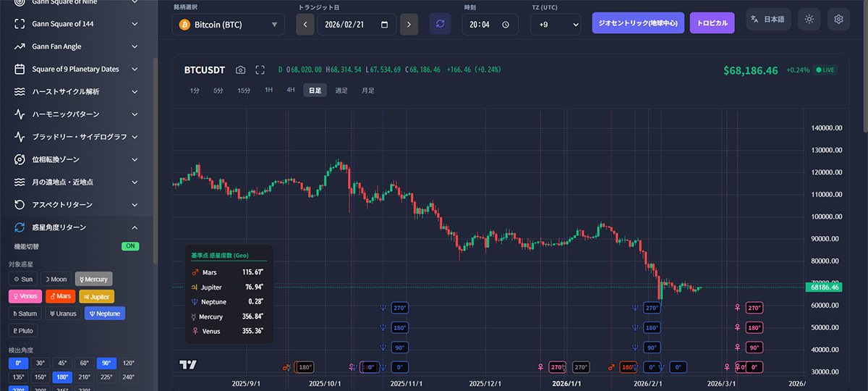Advance to next transit date arrow

click(x=409, y=24)
